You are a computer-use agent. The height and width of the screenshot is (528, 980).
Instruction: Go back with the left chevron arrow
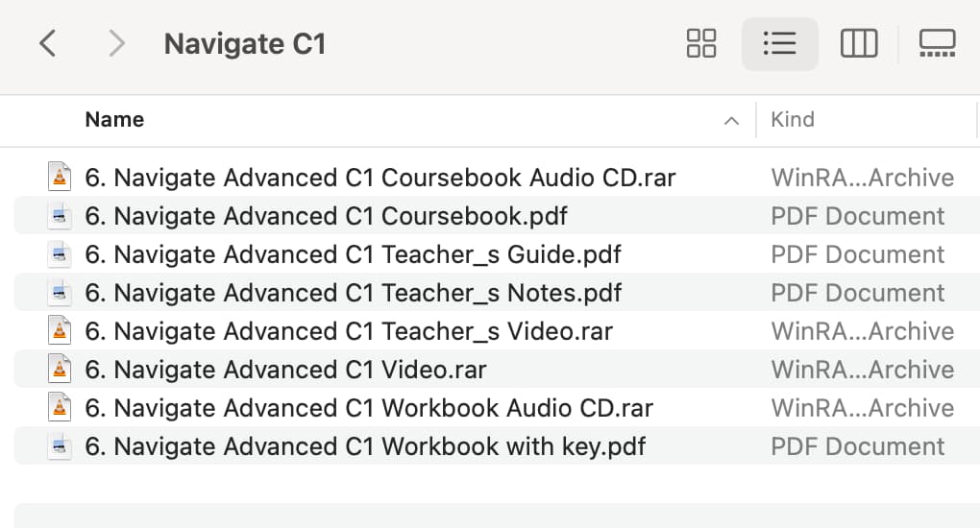coord(48,44)
